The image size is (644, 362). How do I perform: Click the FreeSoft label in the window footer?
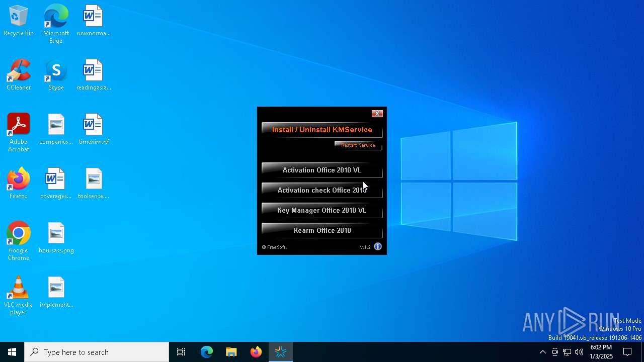point(275,247)
